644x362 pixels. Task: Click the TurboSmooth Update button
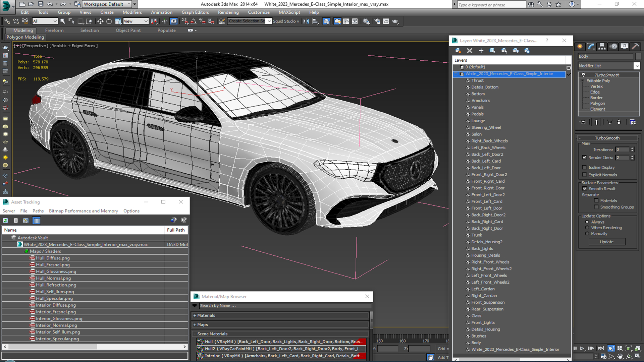[x=607, y=242]
